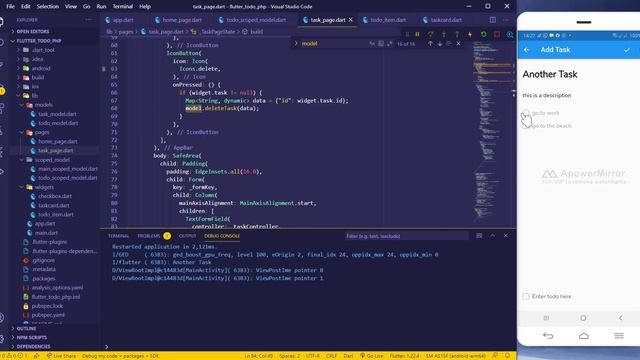The width and height of the screenshot is (640, 360).
Task: Expand Replace mode in find widget
Action: coord(296,44)
